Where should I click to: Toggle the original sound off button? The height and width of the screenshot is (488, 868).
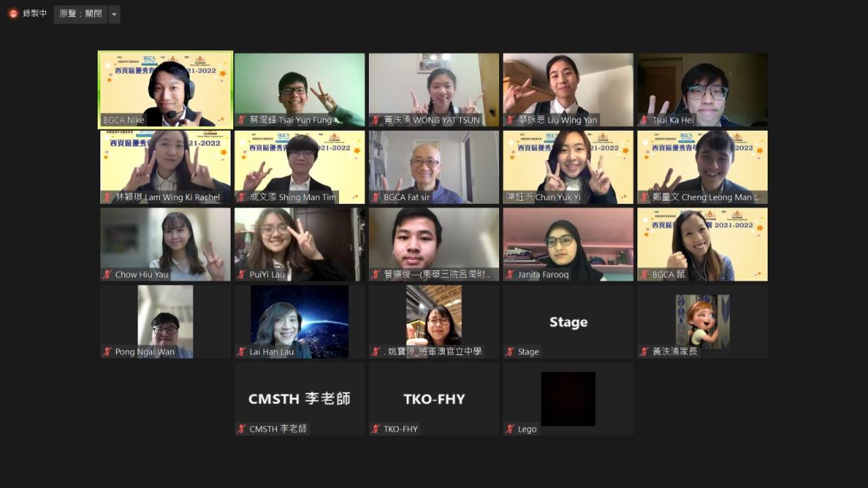[x=80, y=14]
